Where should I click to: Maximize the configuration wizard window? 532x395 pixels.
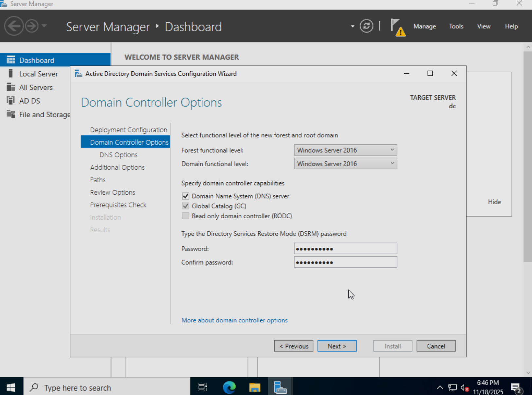(430, 73)
